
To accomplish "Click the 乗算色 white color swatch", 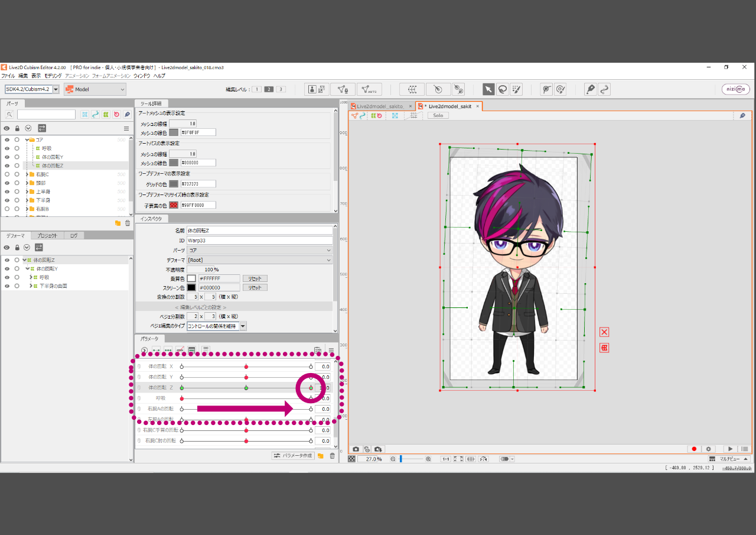I will [x=191, y=278].
